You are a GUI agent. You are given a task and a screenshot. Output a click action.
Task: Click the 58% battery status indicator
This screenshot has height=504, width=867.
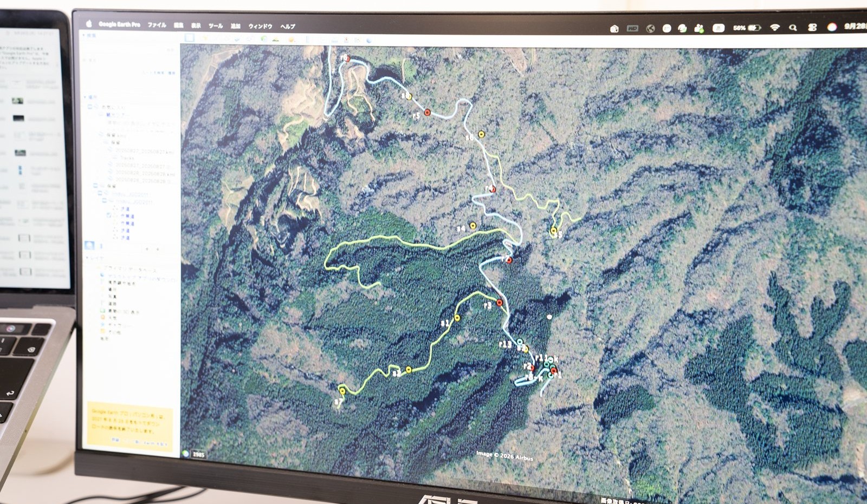click(747, 28)
